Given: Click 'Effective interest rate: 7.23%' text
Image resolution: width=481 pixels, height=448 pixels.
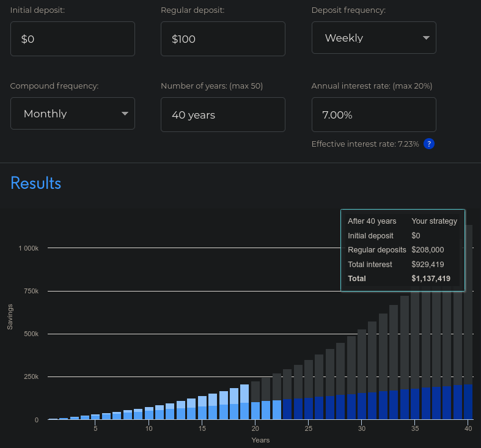Looking at the screenshot, I should pos(365,144).
